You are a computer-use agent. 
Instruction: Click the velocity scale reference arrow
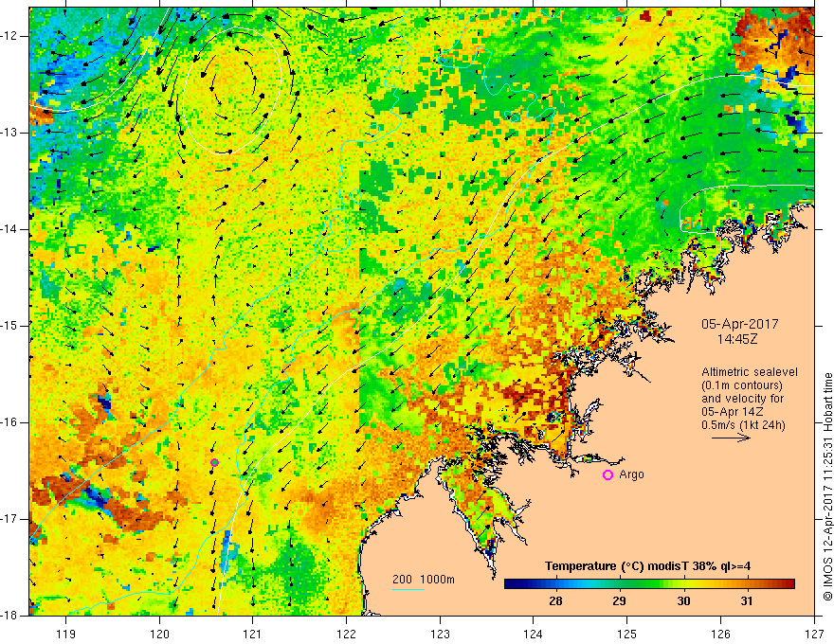click(x=731, y=438)
